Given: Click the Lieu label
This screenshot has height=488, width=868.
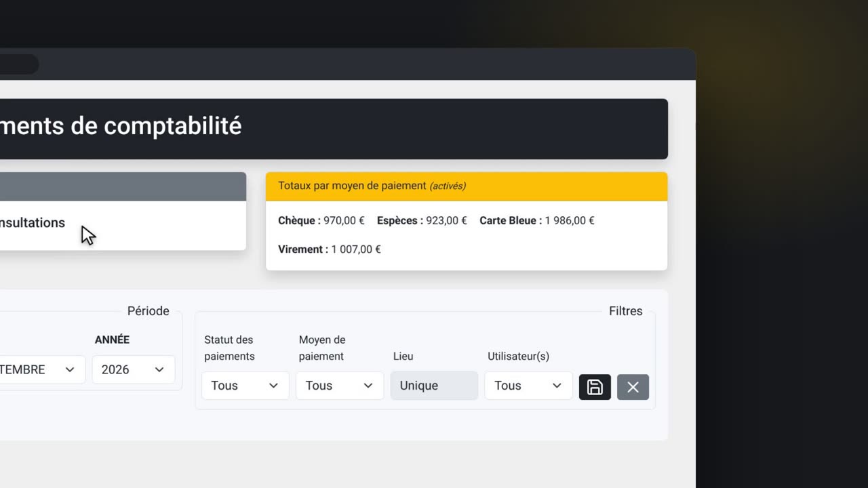Looking at the screenshot, I should (x=403, y=356).
